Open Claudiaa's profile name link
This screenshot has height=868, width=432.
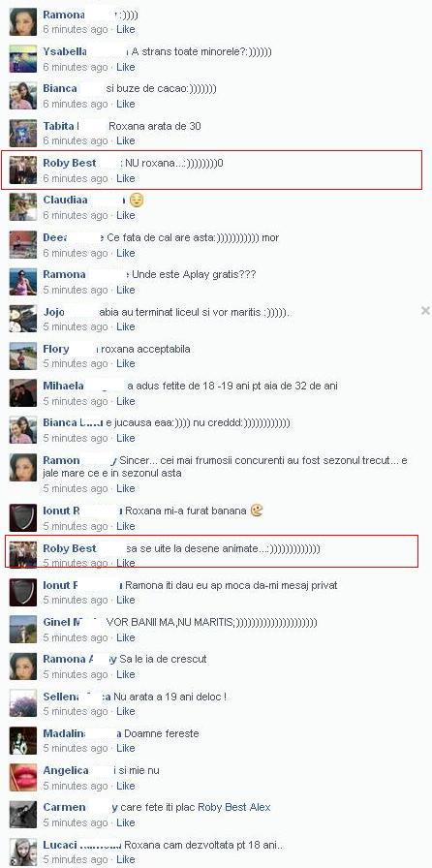[x=65, y=200]
